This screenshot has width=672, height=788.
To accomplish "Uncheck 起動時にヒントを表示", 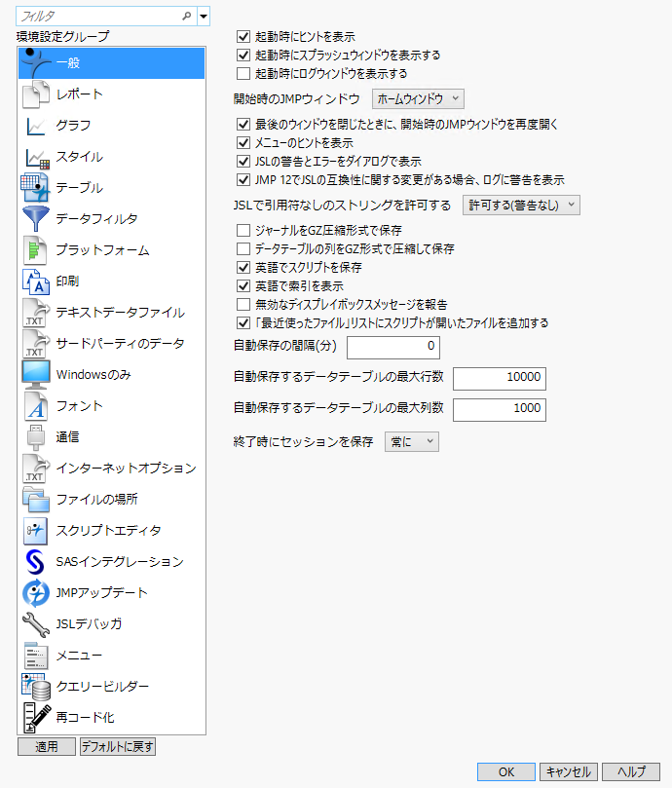I will pos(243,36).
